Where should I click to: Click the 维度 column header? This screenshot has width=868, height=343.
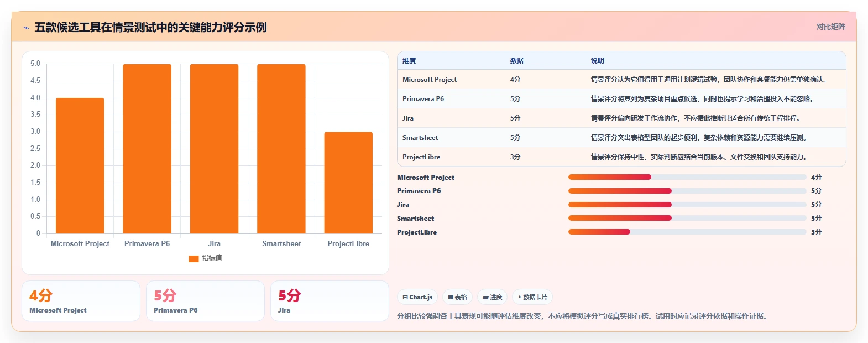click(409, 61)
